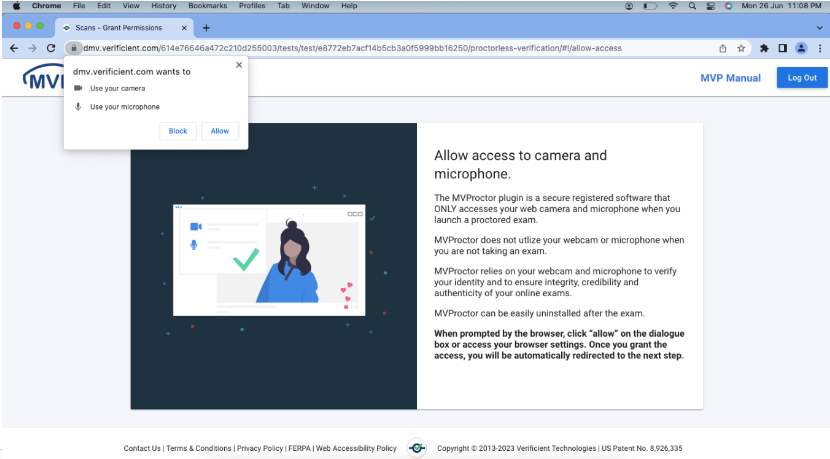Open the Bookmarks menu
830x459 pixels.
pyautogui.click(x=208, y=6)
